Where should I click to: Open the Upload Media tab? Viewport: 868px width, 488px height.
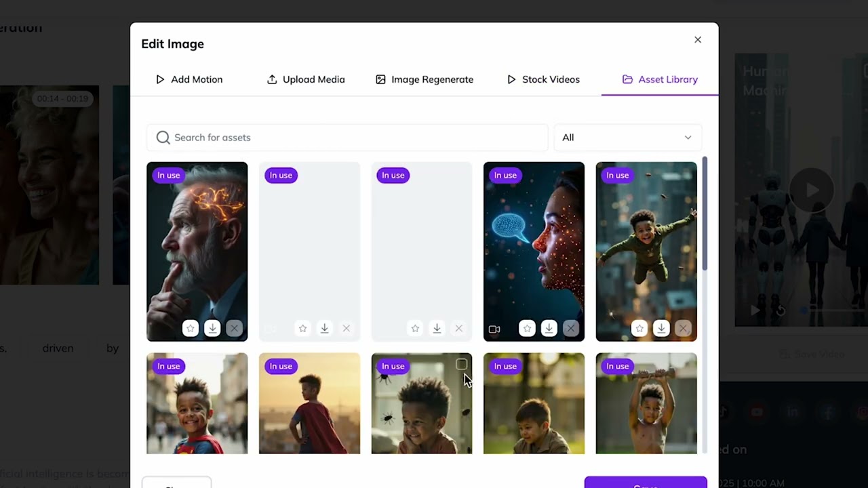[x=306, y=79]
